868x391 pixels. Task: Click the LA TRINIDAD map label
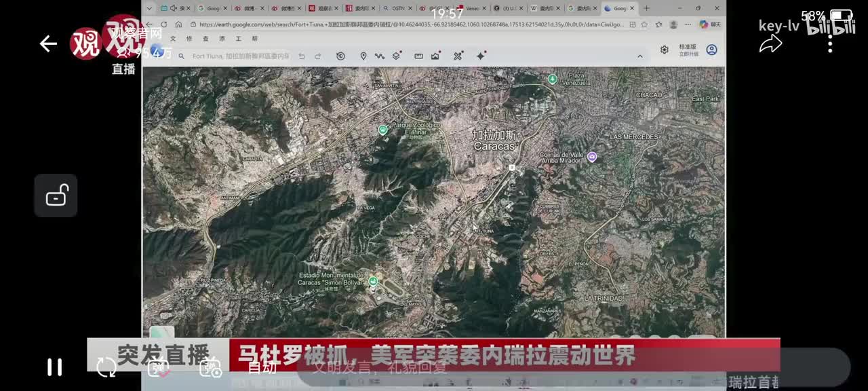point(604,298)
